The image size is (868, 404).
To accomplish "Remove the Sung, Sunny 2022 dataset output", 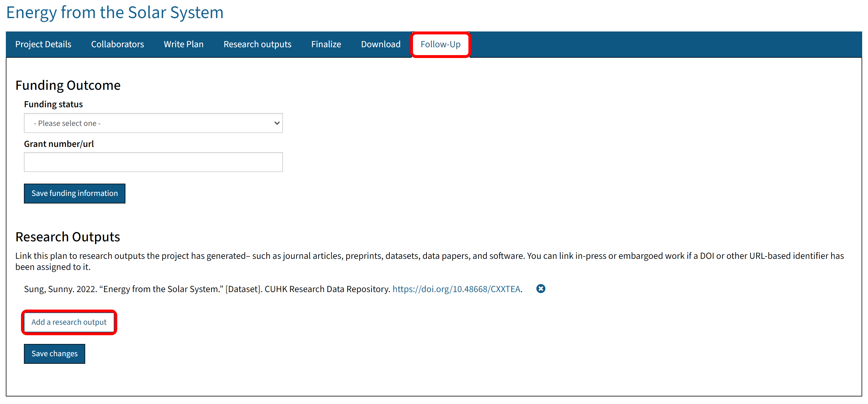I will pyautogui.click(x=540, y=289).
